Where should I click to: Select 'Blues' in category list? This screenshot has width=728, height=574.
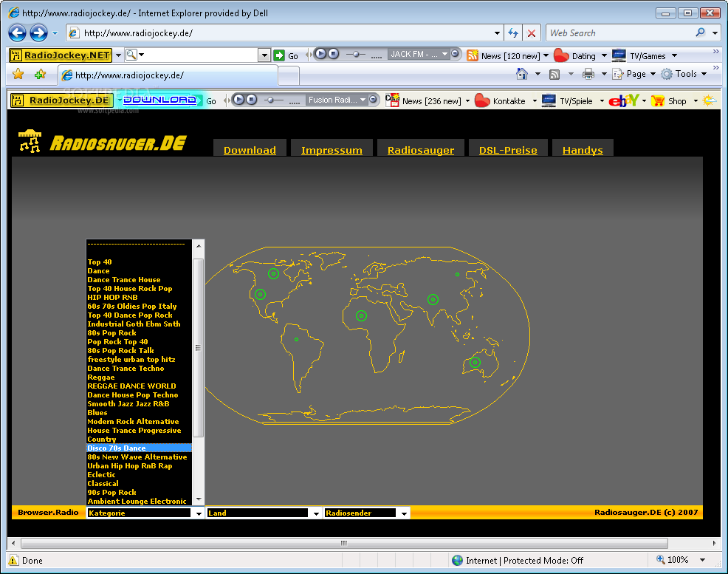140,412
